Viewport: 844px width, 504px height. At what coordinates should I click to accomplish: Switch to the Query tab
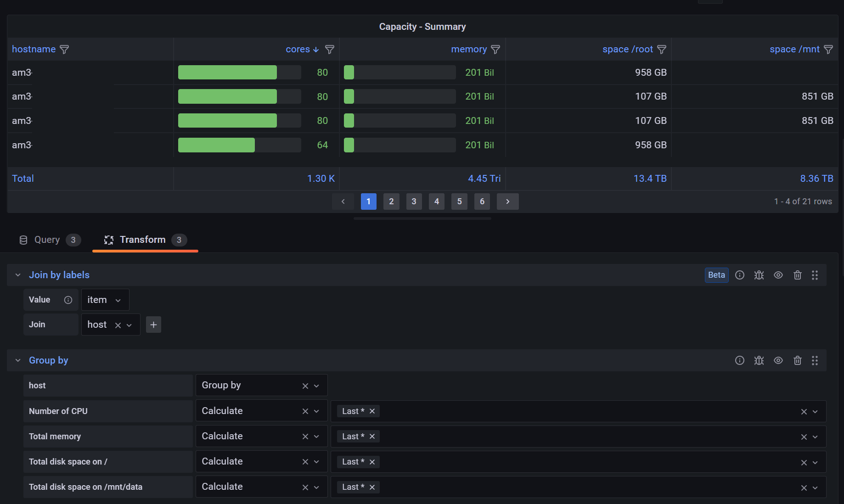[47, 240]
